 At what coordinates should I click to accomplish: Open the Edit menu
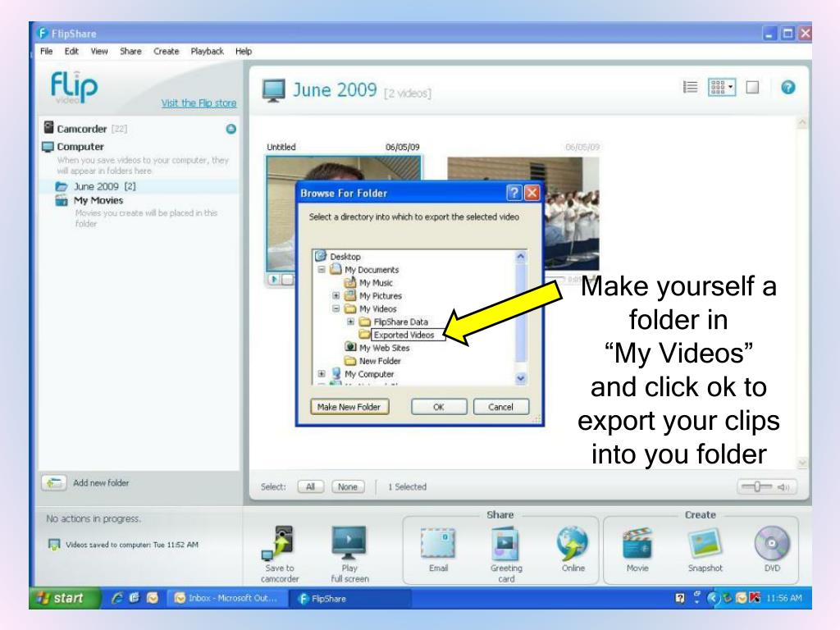71,52
